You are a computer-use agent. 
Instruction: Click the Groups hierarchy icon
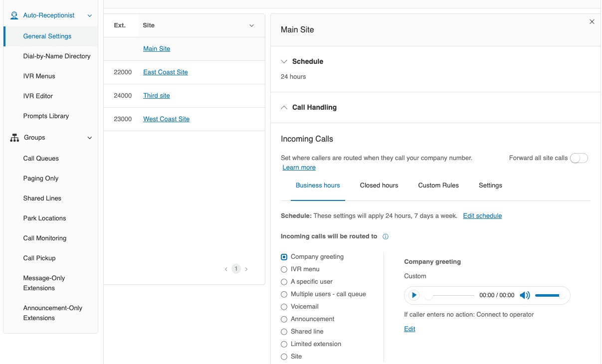click(14, 138)
